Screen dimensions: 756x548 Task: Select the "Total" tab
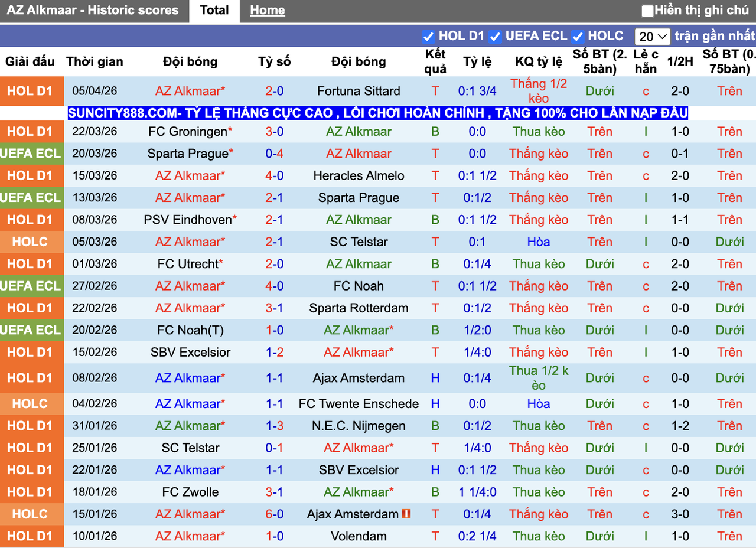click(x=214, y=10)
